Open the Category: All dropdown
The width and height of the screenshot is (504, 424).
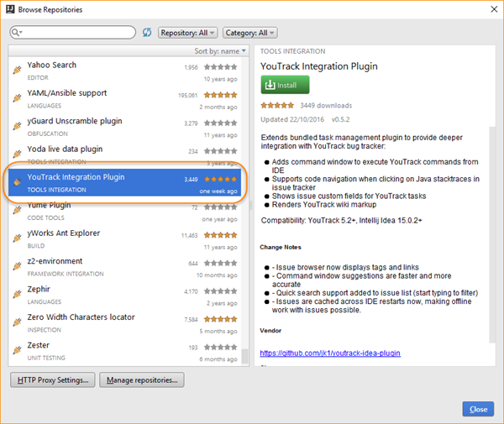coord(250,33)
